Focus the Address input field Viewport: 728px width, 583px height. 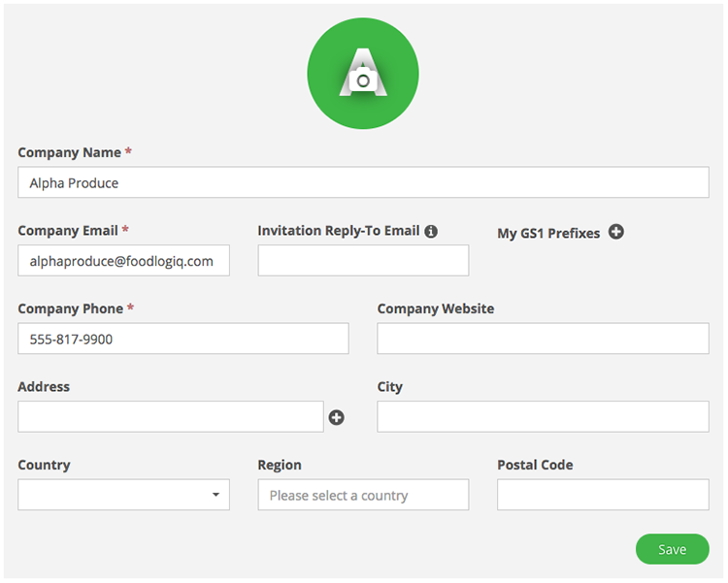point(171,417)
